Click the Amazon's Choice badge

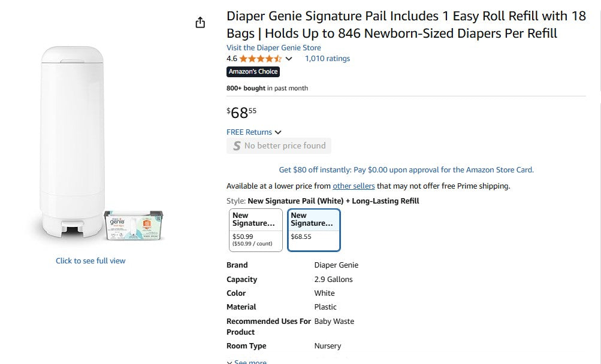click(253, 71)
